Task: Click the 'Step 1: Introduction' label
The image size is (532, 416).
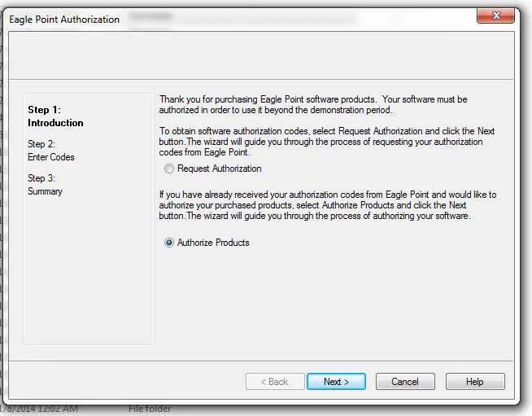Action: (x=55, y=116)
